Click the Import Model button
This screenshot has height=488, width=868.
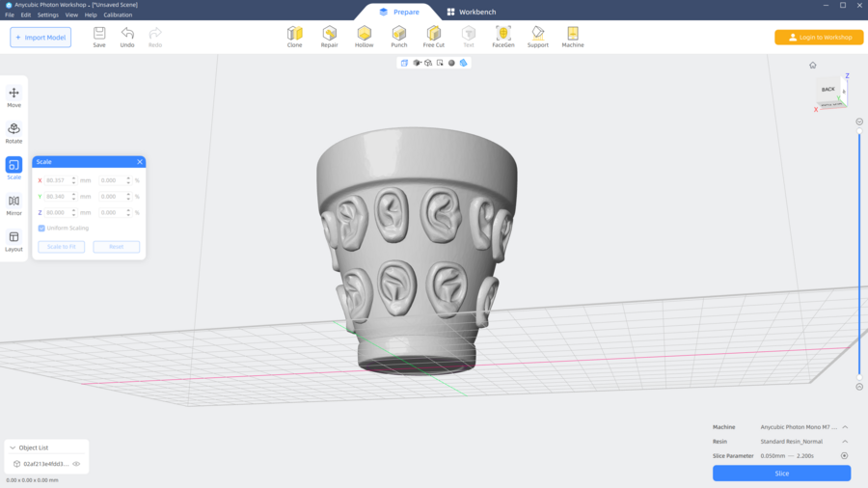pyautogui.click(x=41, y=38)
